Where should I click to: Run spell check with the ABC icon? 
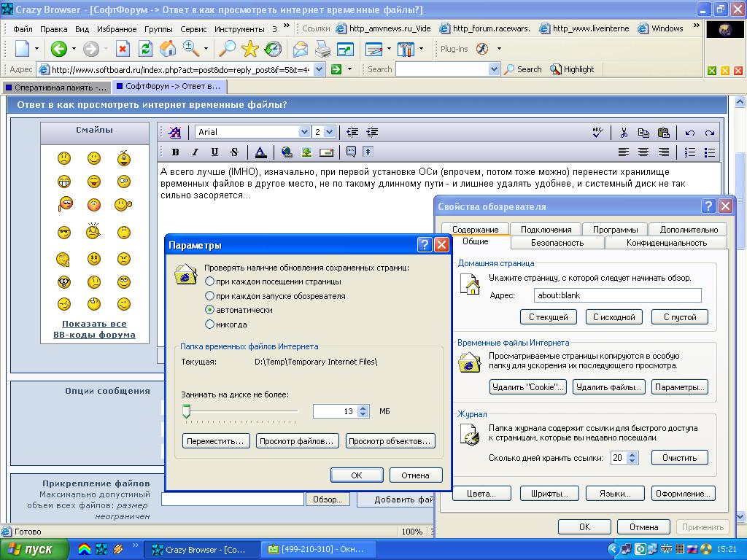click(598, 132)
